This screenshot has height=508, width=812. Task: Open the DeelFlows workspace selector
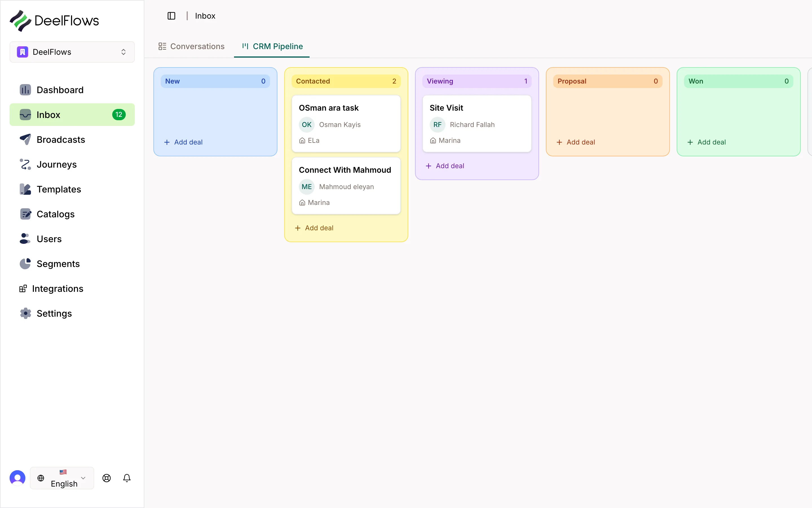point(72,52)
